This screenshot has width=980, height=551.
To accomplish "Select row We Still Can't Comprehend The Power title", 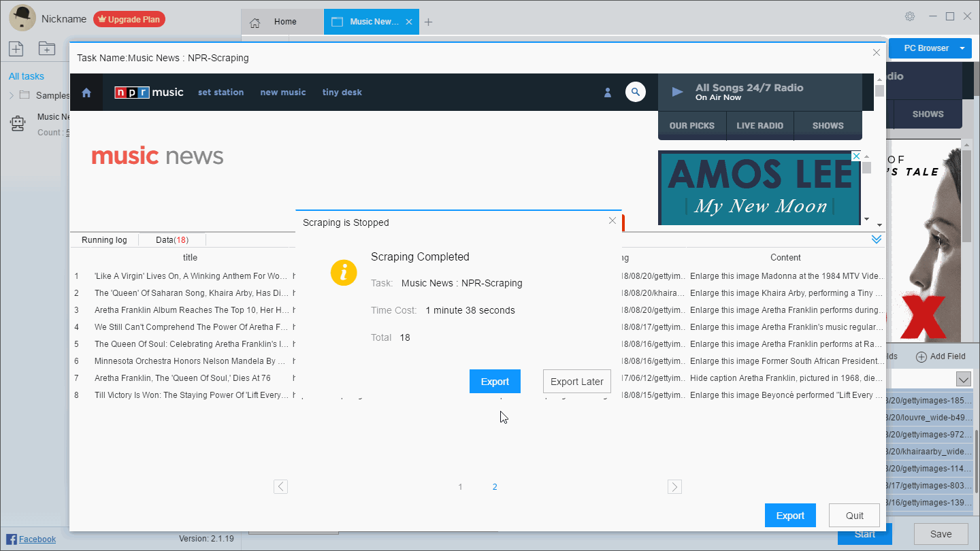I will pos(191,327).
